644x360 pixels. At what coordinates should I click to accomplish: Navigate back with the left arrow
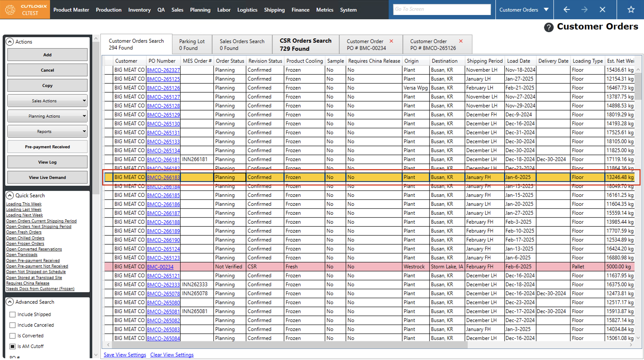click(567, 10)
